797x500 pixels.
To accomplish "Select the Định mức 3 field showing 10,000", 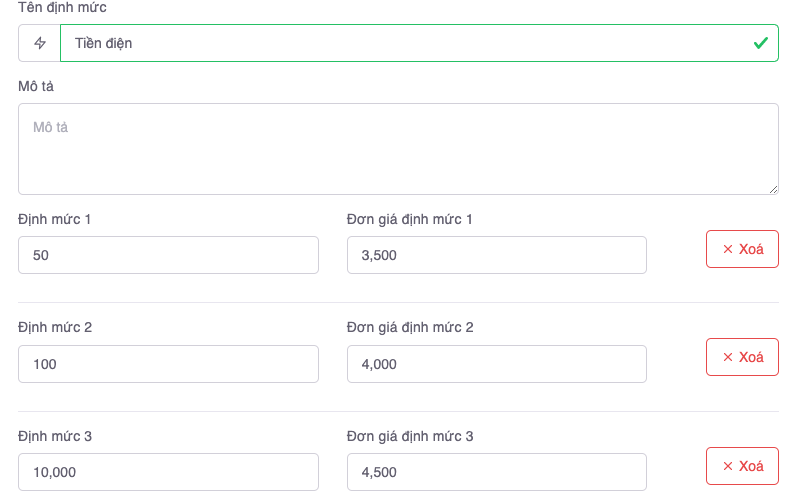I will [x=168, y=472].
